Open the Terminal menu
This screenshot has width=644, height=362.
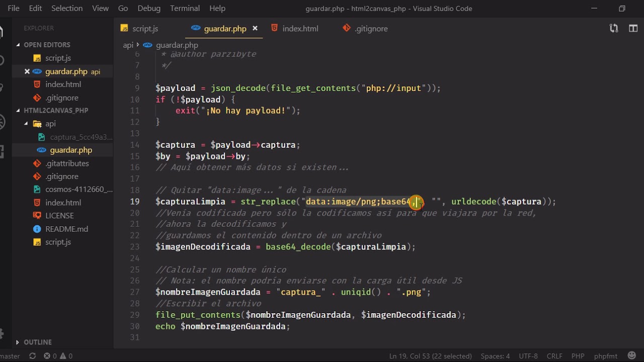[185, 8]
